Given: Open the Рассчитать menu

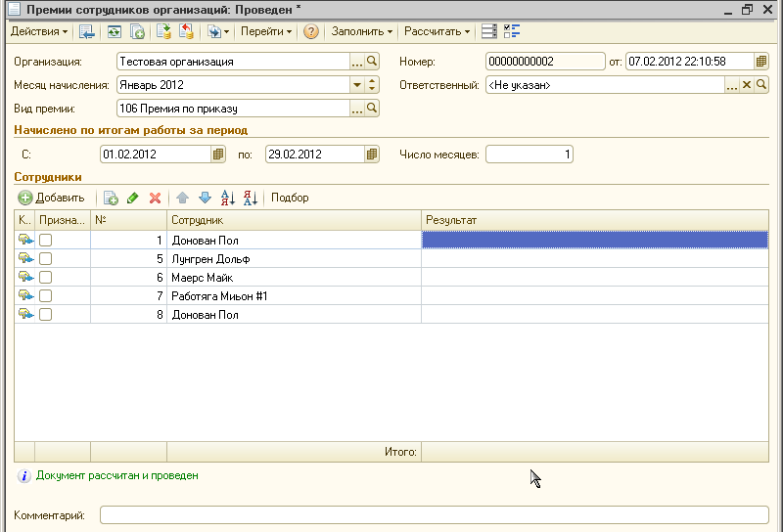Looking at the screenshot, I should [437, 31].
